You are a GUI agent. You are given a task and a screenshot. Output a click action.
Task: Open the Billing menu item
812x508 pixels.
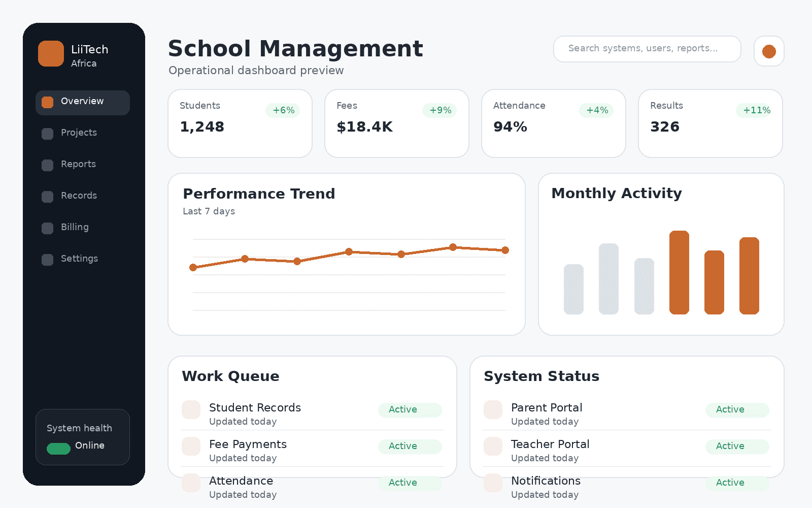[x=83, y=229]
